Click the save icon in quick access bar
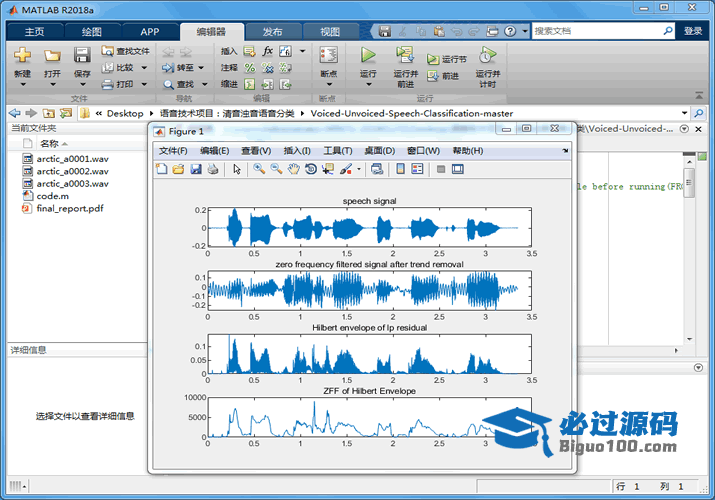This screenshot has height=500, width=715. (x=385, y=31)
